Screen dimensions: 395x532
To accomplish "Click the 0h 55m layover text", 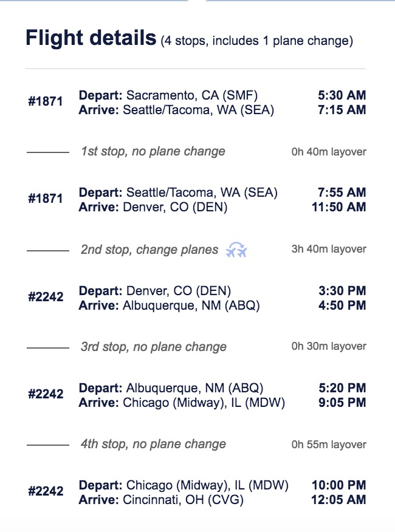I will point(329,445).
